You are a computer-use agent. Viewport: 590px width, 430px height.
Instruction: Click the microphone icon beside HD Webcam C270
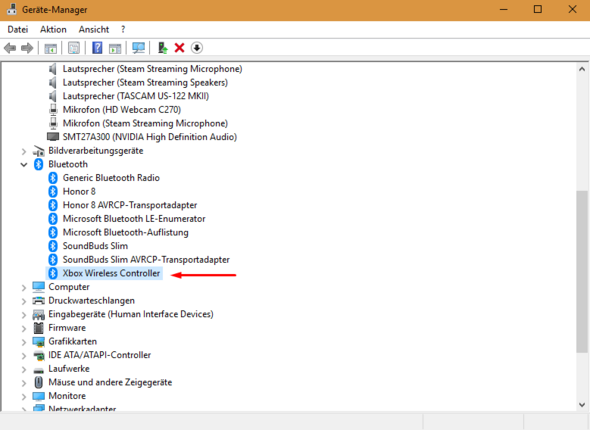pos(53,109)
